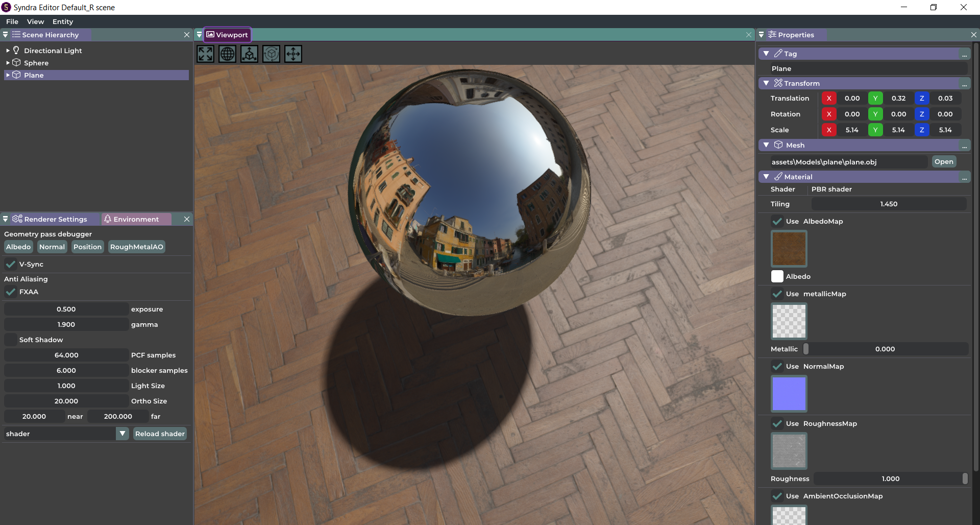Open Transform component options dots

pyautogui.click(x=965, y=83)
